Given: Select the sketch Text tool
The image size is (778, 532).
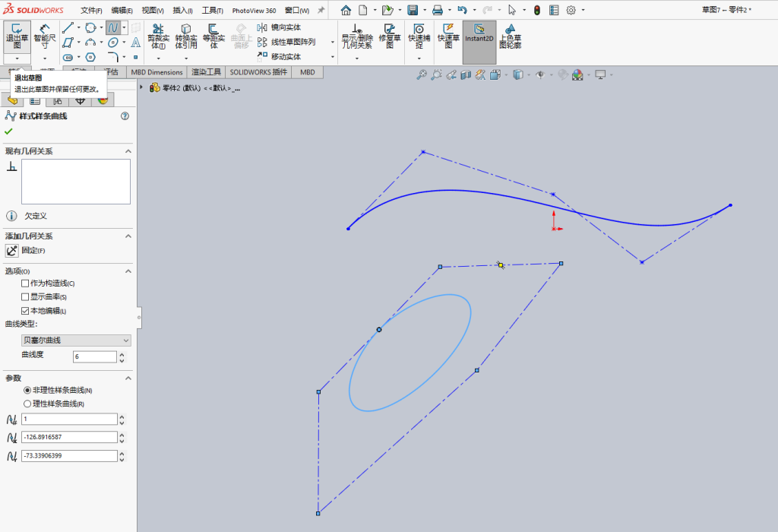Looking at the screenshot, I should coord(135,43).
